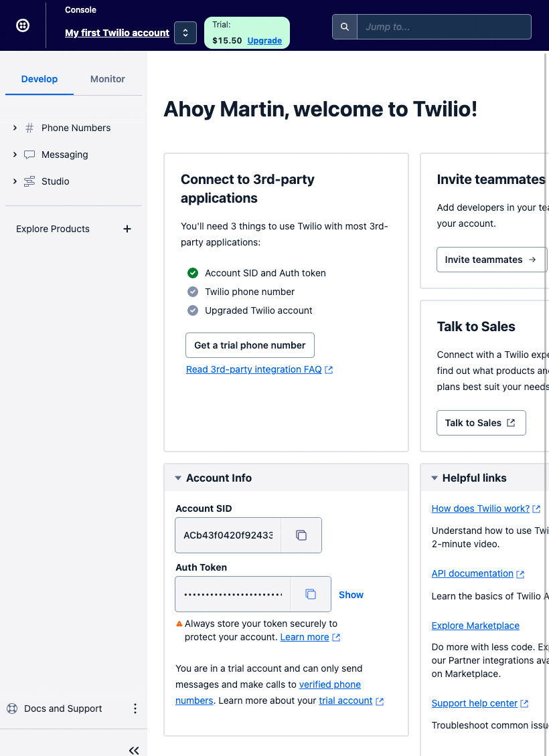The image size is (549, 756).
Task: Click external icon after Learn more
Action: [x=336, y=638]
